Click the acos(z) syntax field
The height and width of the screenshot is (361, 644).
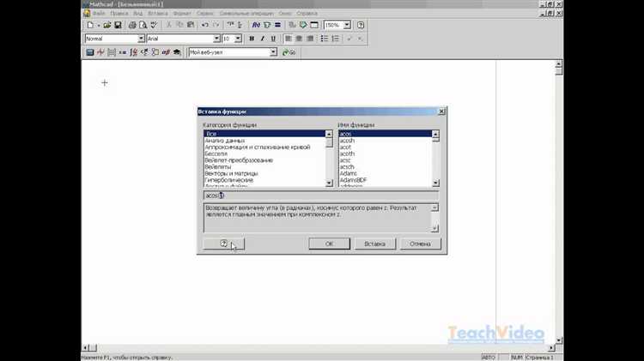[321, 196]
